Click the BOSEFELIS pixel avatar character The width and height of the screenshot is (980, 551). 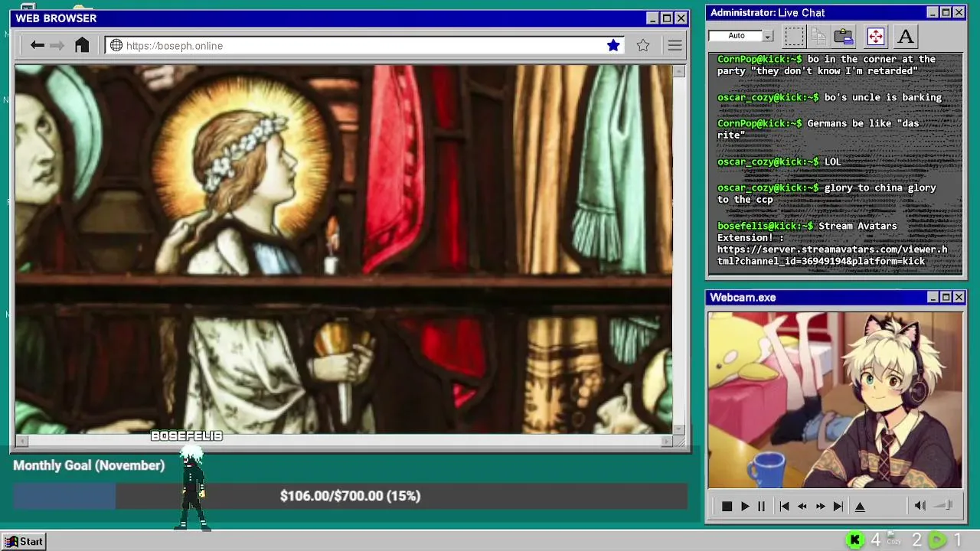[x=191, y=488]
